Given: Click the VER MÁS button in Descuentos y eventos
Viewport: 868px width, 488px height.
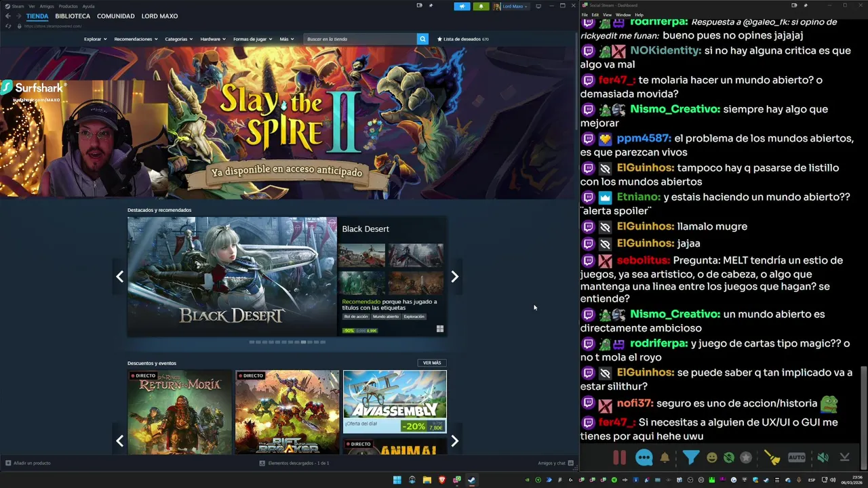Looking at the screenshot, I should click(x=432, y=363).
